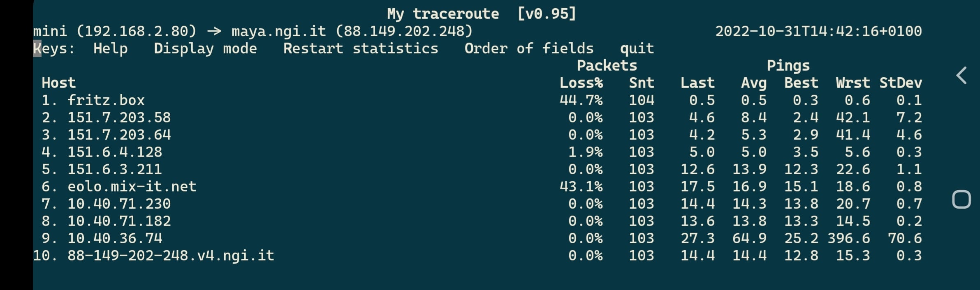
Task: Click the timestamp 2022-10-31T14:42:16+0100
Action: click(x=818, y=31)
